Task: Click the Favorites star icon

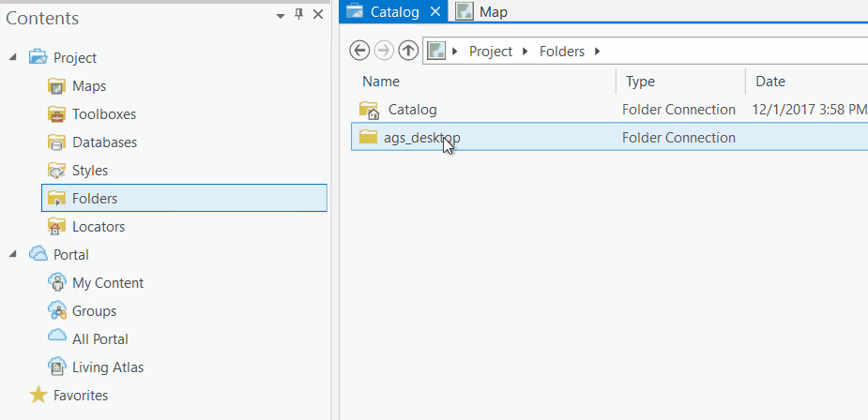Action: tap(38, 396)
